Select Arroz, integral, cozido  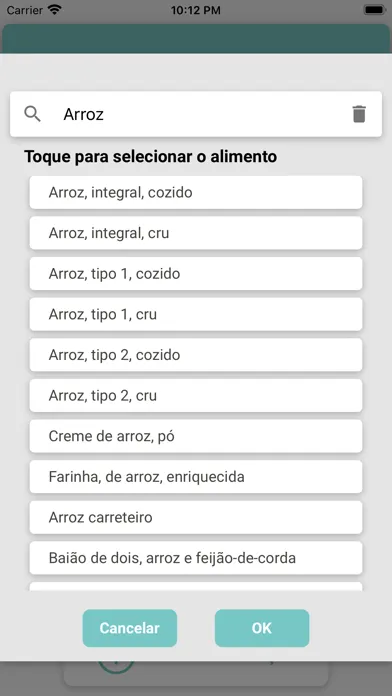(x=196, y=193)
